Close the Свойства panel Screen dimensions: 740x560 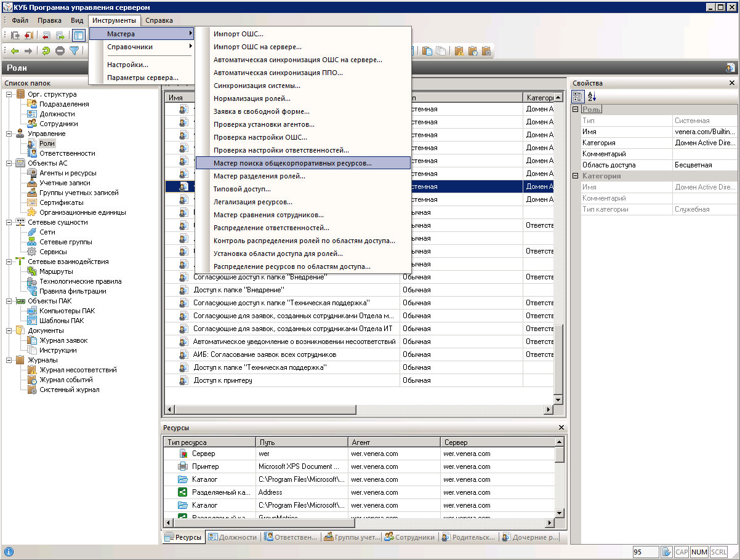click(731, 83)
